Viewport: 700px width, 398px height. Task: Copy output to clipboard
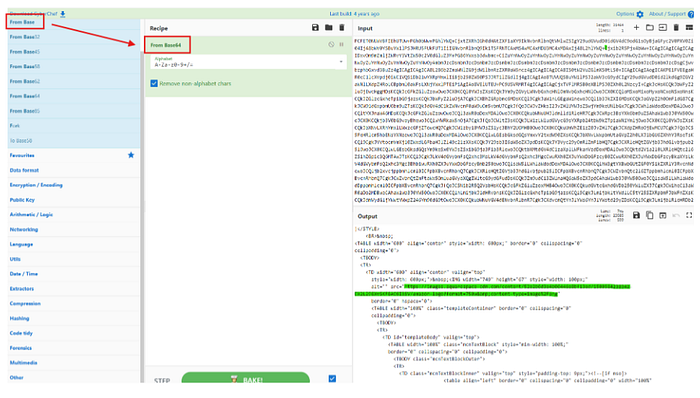(650, 216)
